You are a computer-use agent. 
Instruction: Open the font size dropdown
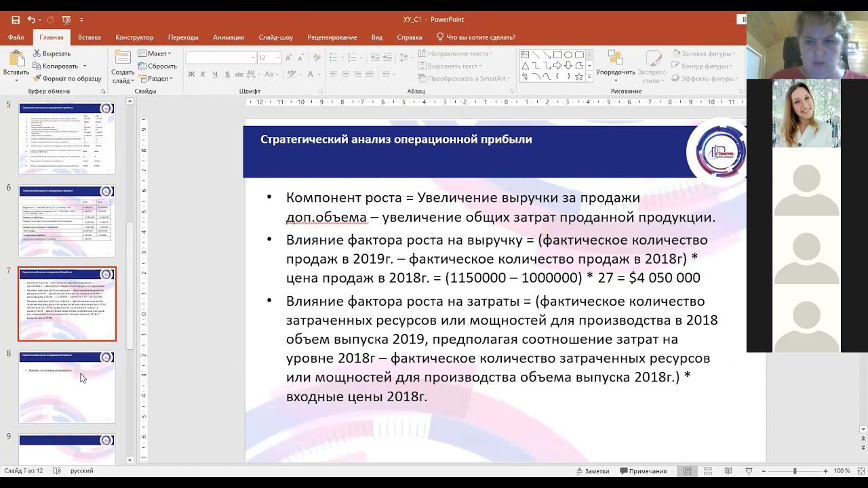click(278, 58)
